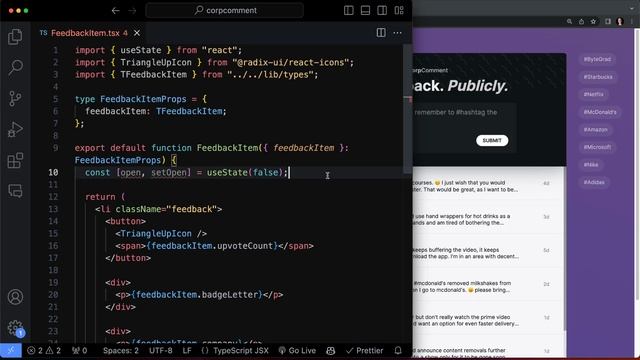This screenshot has width=640, height=360.
Task: Toggle the secondary side bar in the title bar
Action: coord(382,10)
